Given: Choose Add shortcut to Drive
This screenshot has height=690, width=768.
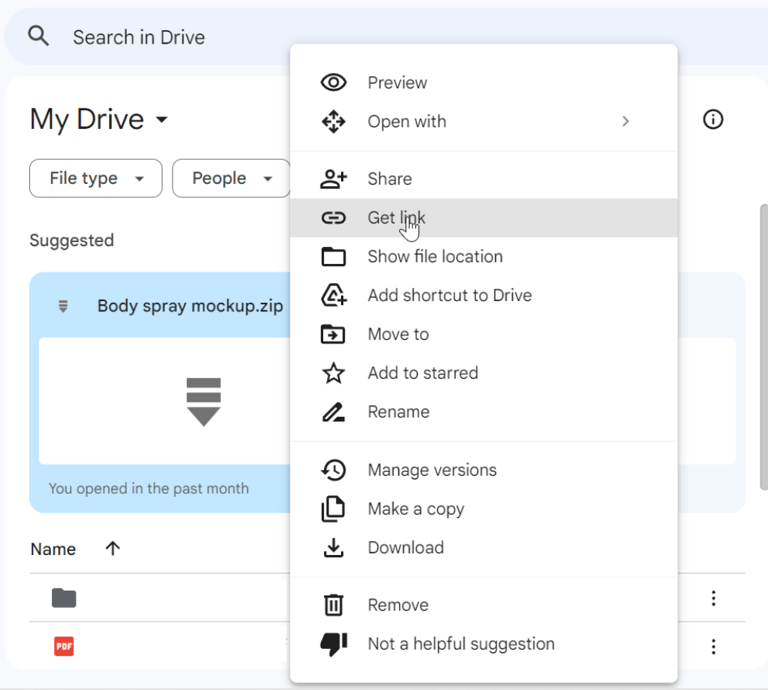Looking at the screenshot, I should [x=483, y=295].
